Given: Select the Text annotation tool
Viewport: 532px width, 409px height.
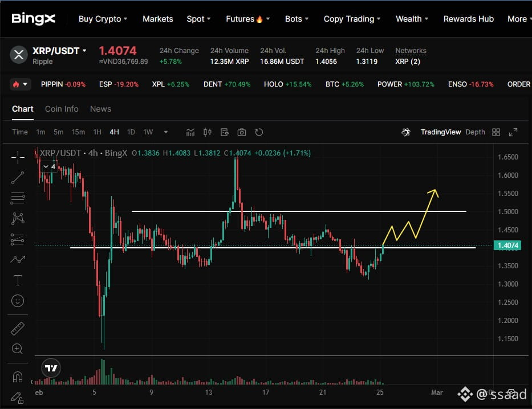Looking at the screenshot, I should (18, 280).
